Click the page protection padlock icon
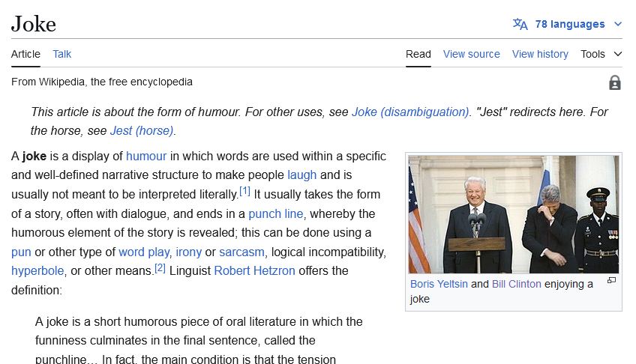Screen dimensions: 636x364 pyautogui.click(x=615, y=82)
